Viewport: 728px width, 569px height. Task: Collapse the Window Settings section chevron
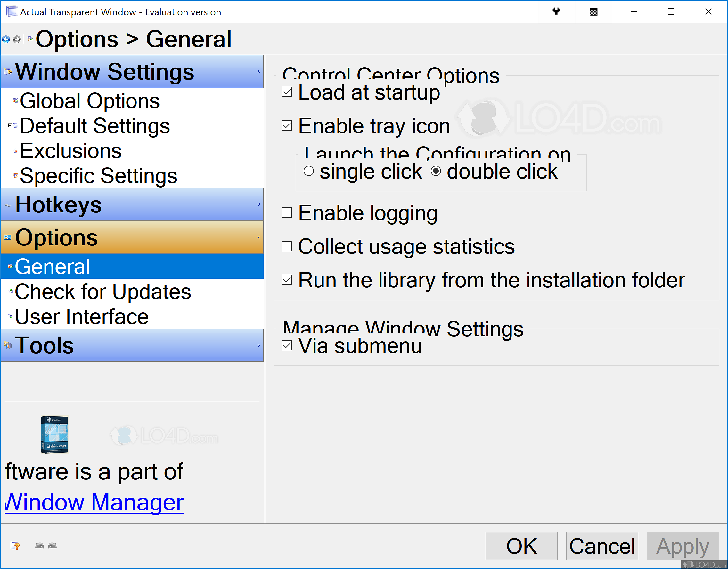(x=258, y=72)
